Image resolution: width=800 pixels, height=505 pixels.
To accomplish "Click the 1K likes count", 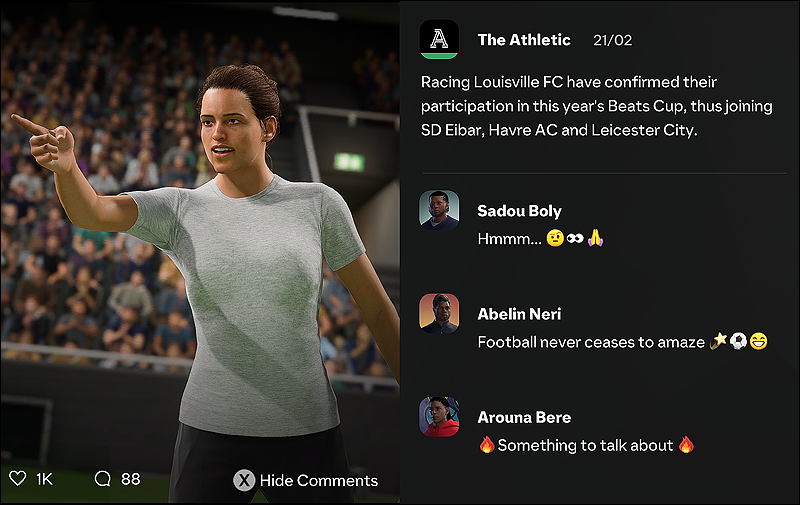I will (x=44, y=479).
